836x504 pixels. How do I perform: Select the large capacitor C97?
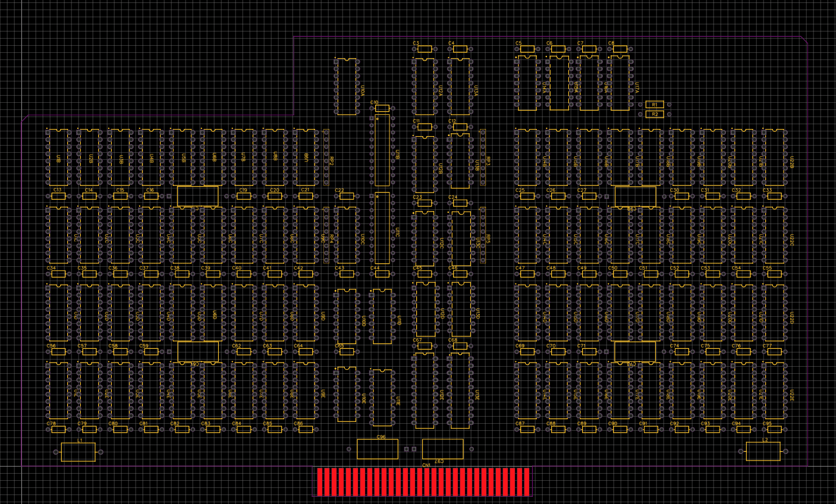pos(443,449)
